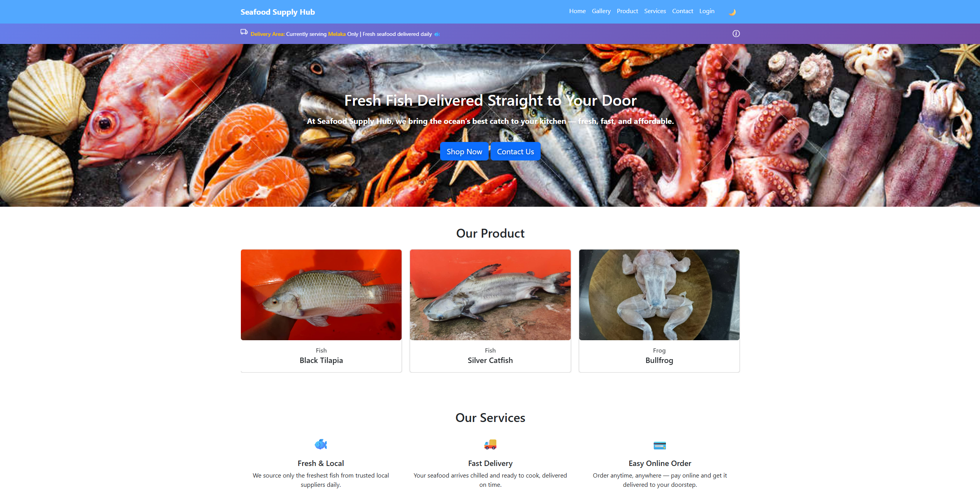Click the Fast Delivery truck icon

[490, 444]
